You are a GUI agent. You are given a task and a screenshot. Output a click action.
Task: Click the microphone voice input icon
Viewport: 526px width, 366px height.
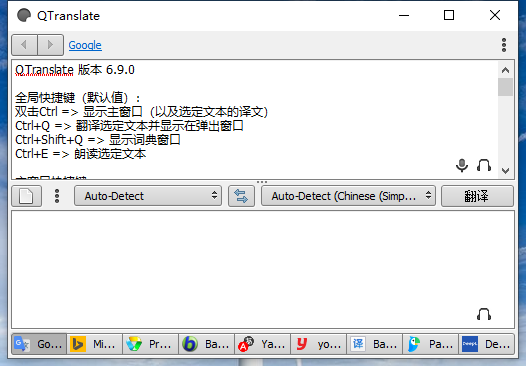coord(462,165)
